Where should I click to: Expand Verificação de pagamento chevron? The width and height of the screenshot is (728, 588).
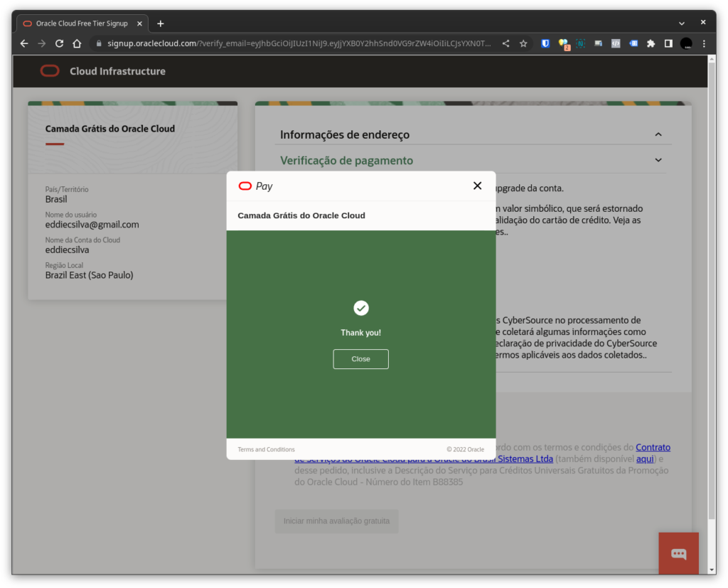(x=658, y=160)
